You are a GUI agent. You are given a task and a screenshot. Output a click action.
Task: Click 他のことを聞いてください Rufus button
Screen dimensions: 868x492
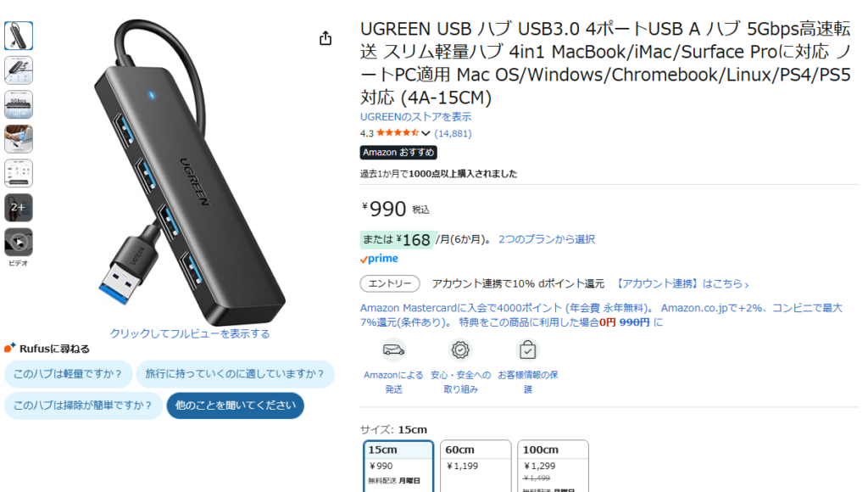(236, 405)
